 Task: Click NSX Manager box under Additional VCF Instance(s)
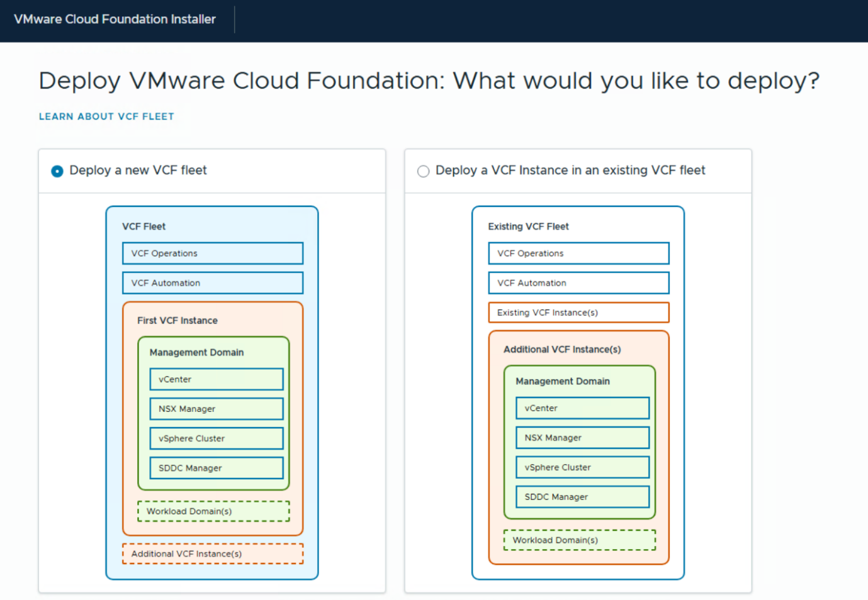(x=582, y=438)
